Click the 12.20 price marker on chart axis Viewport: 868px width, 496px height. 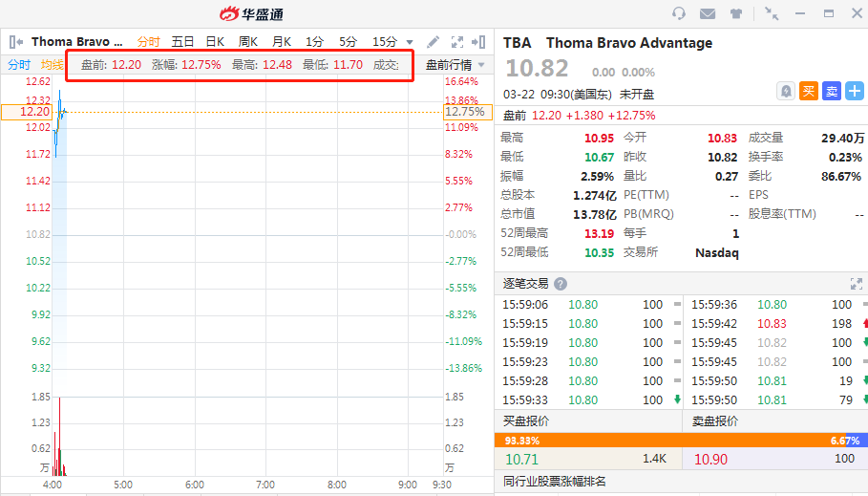[x=27, y=112]
